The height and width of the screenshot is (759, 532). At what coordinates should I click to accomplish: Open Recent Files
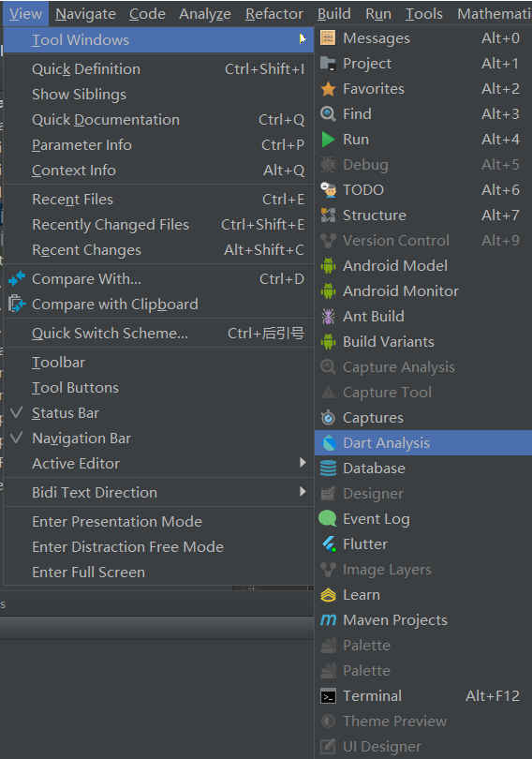click(x=158, y=200)
